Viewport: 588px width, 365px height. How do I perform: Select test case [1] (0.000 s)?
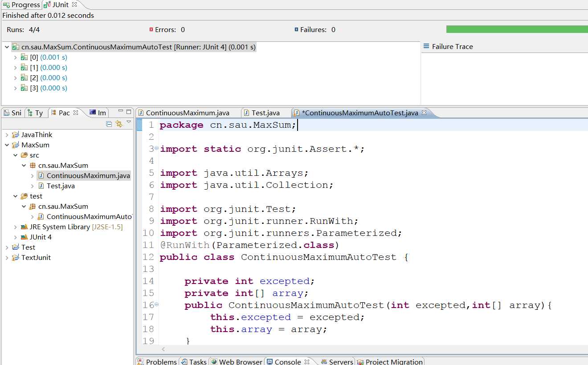pyautogui.click(x=44, y=67)
